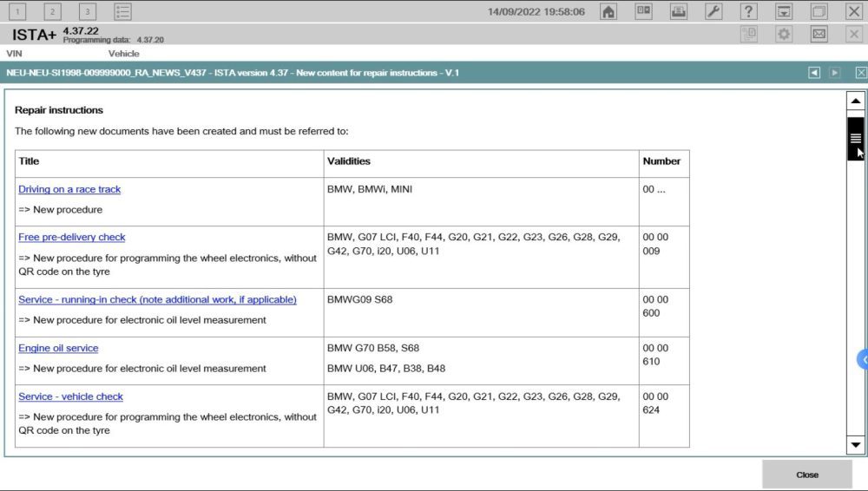Open numbered view 1 in top bar

pos(17,11)
